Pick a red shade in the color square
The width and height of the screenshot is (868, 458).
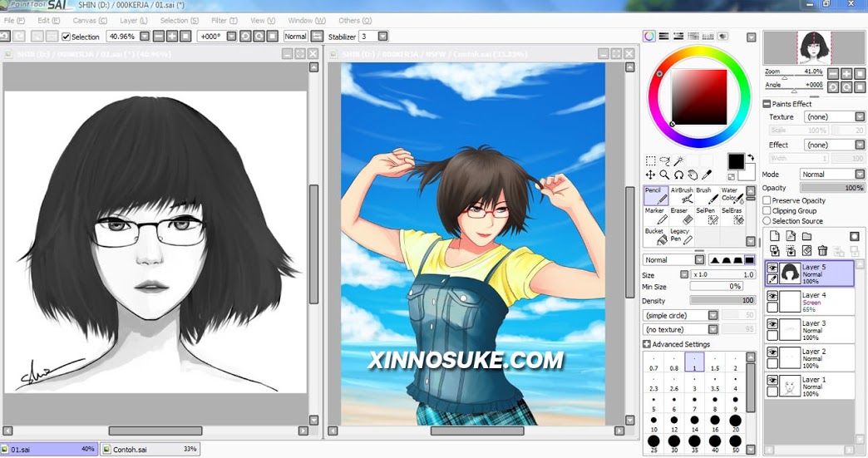pyautogui.click(x=699, y=96)
